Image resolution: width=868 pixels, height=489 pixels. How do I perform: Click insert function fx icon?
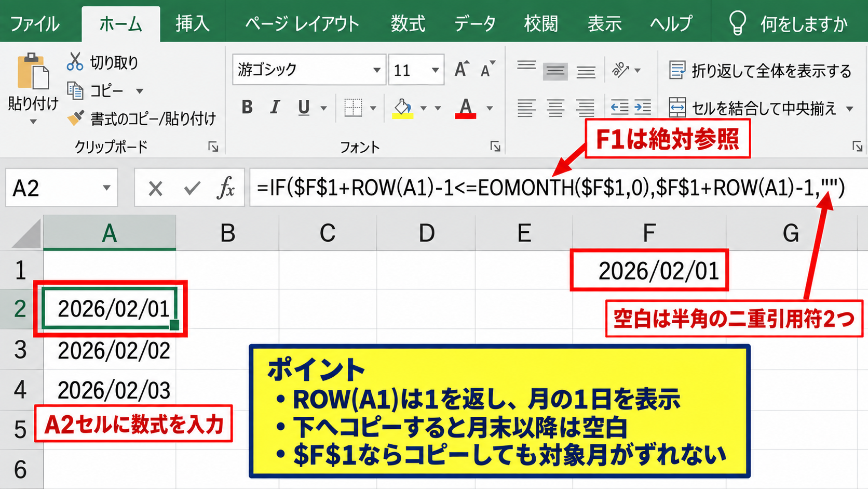click(226, 188)
